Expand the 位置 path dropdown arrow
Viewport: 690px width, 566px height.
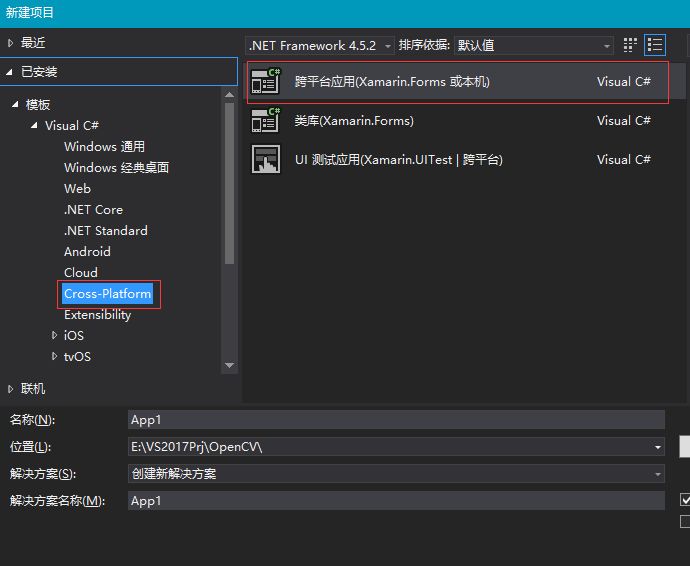657,447
